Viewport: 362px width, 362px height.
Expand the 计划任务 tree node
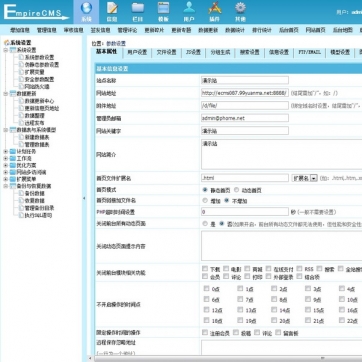pos(6,152)
